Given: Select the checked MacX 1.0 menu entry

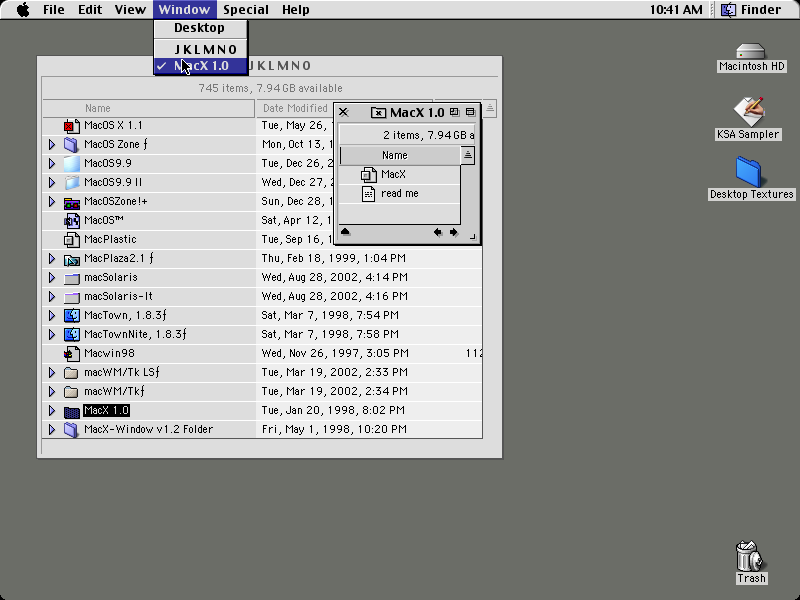Looking at the screenshot, I should pos(201,66).
